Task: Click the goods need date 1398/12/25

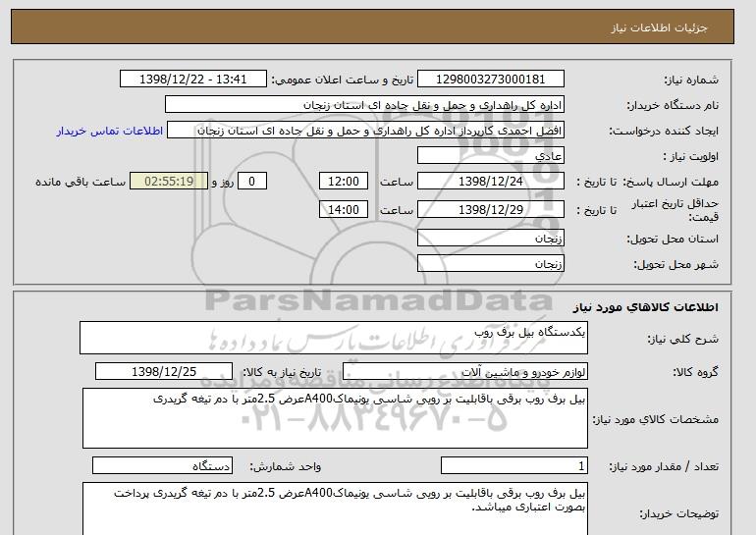Action: pos(164,372)
